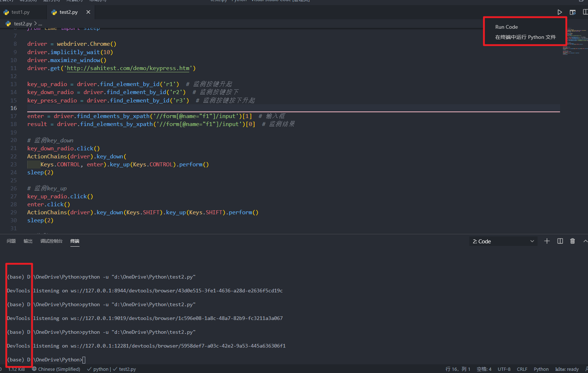Viewport: 588px width, 373px height.
Task: Select the 问题 (Problems) panel tab
Action: coord(11,241)
